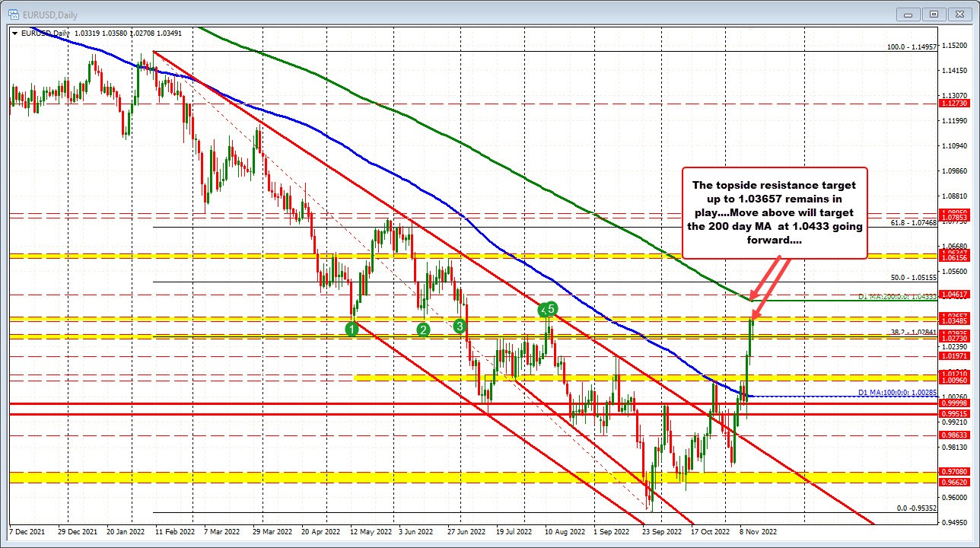Screen dimensions: 980x548
Task: Click the red 0.99998 price level tag
Action: (x=954, y=403)
